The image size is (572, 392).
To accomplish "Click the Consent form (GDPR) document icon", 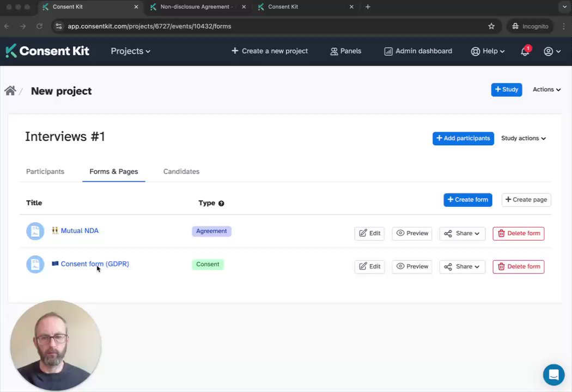I will (35, 265).
